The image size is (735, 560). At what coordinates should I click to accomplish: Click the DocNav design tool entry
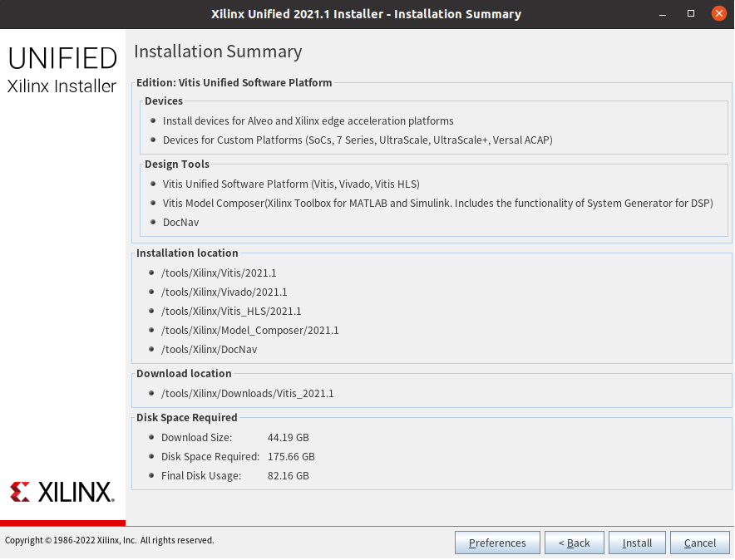pyautogui.click(x=180, y=223)
